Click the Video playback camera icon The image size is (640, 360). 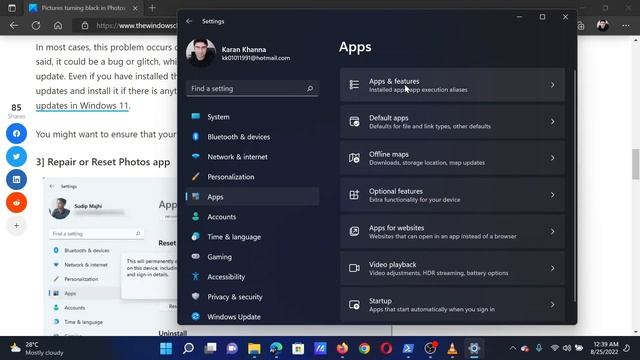coord(354,268)
